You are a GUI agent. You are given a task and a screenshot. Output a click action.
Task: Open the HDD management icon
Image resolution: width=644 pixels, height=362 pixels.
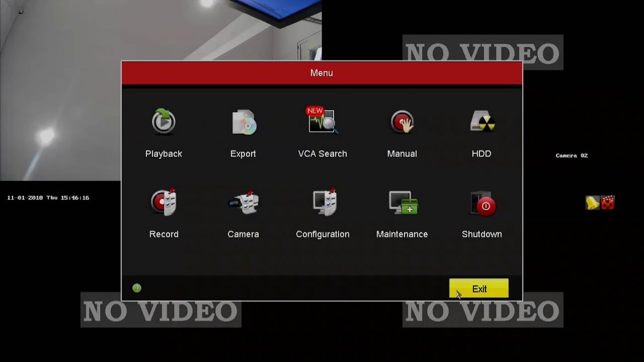(482, 122)
